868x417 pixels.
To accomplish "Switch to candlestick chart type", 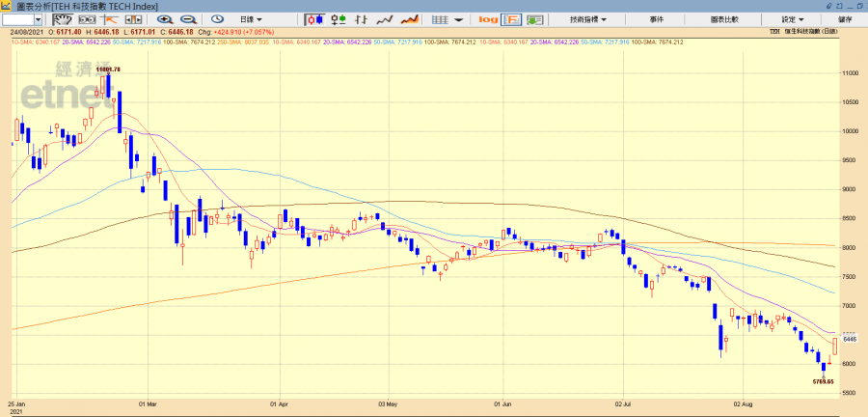I will pyautogui.click(x=315, y=19).
